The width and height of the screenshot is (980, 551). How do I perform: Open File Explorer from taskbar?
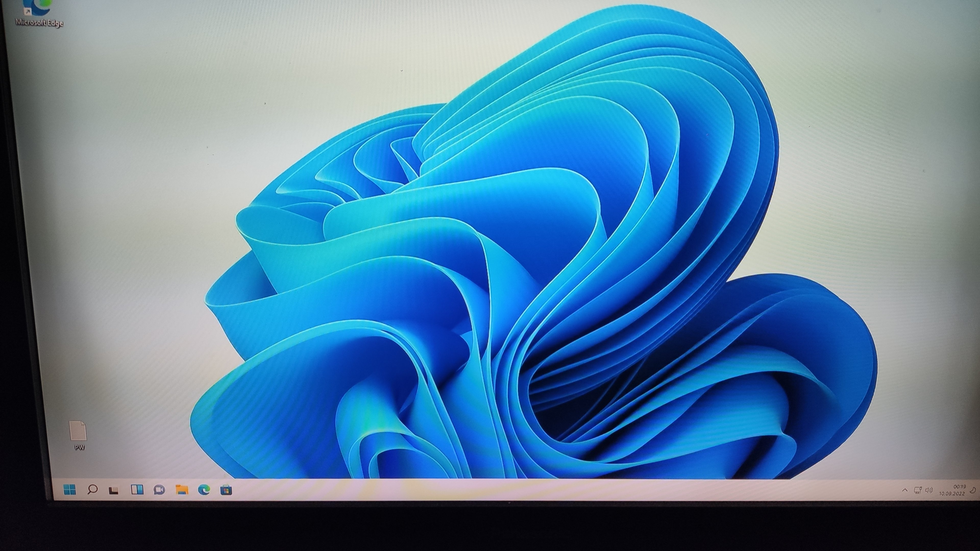(182, 490)
